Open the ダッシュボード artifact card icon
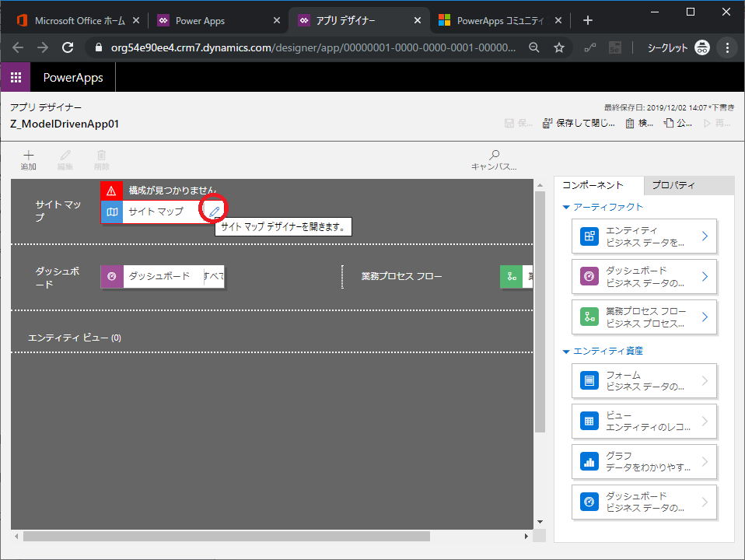The width and height of the screenshot is (745, 560). click(589, 277)
